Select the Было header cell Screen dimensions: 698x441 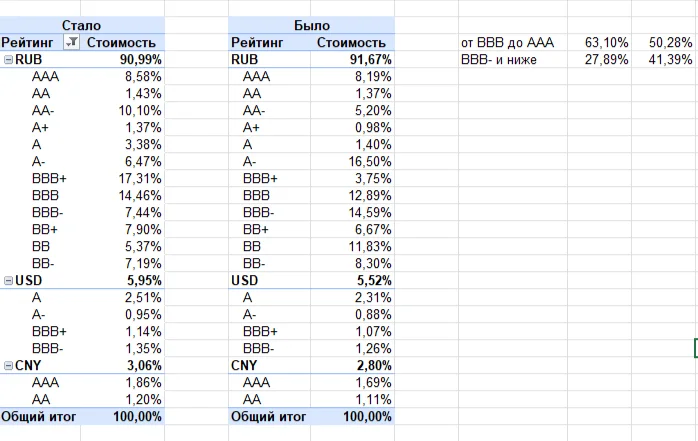311,25
